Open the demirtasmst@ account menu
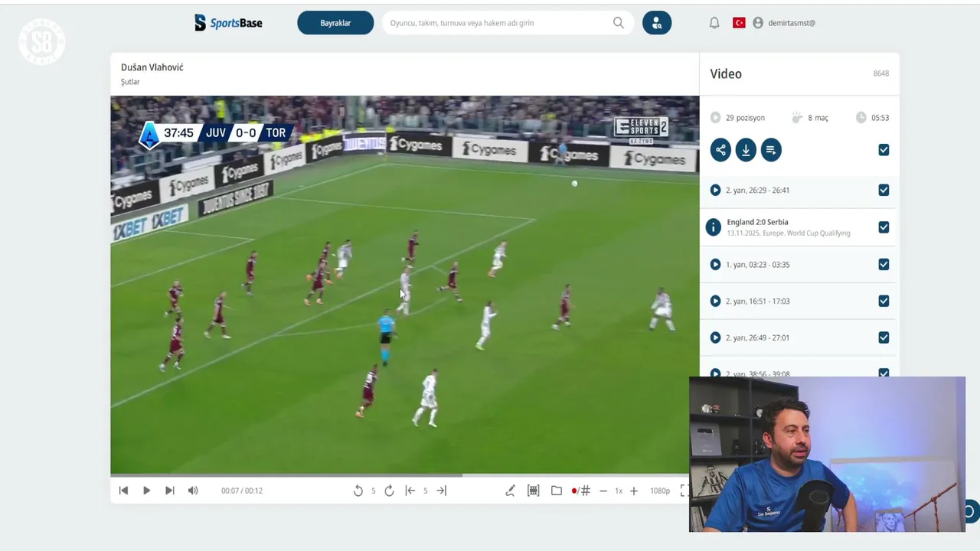The height and width of the screenshot is (551, 980). pyautogui.click(x=784, y=23)
